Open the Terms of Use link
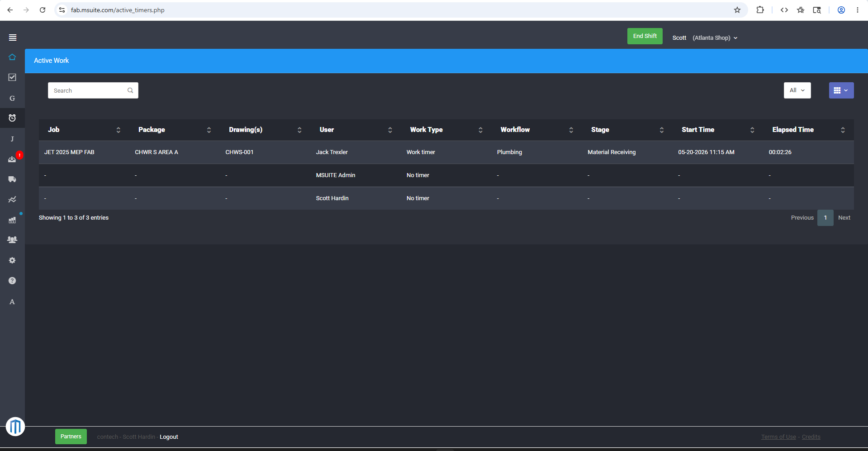Viewport: 868px width, 451px height. (x=778, y=437)
